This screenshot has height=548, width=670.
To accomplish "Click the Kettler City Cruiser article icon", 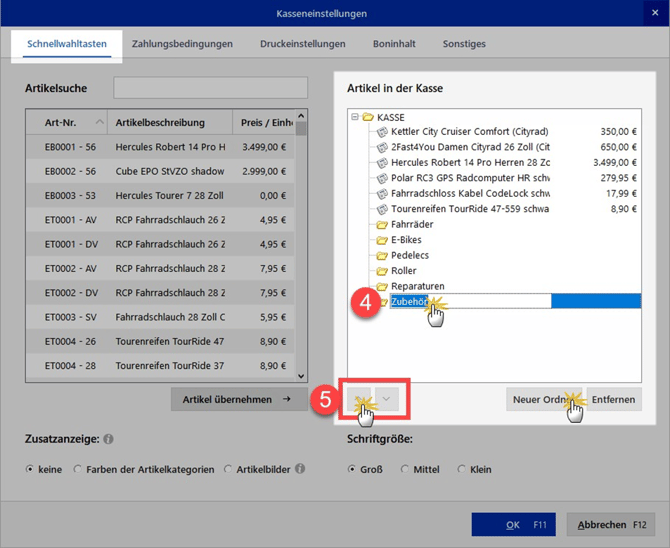I will 381,131.
